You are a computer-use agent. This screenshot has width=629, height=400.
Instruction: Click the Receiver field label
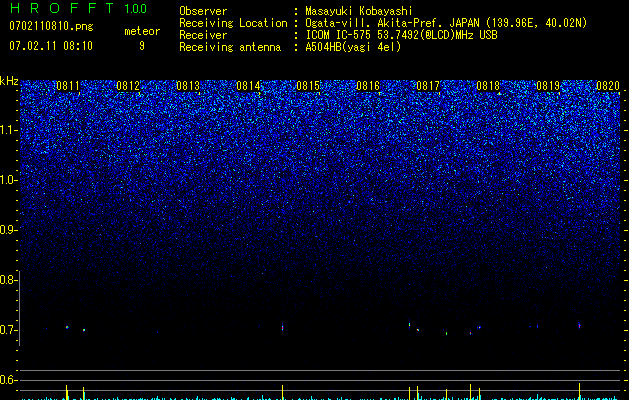[x=203, y=35]
